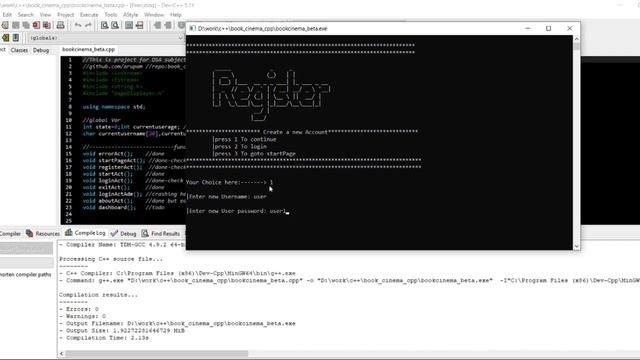The image size is (640, 360).
Task: Click '- Output Size' log line
Action: click(x=122, y=331)
